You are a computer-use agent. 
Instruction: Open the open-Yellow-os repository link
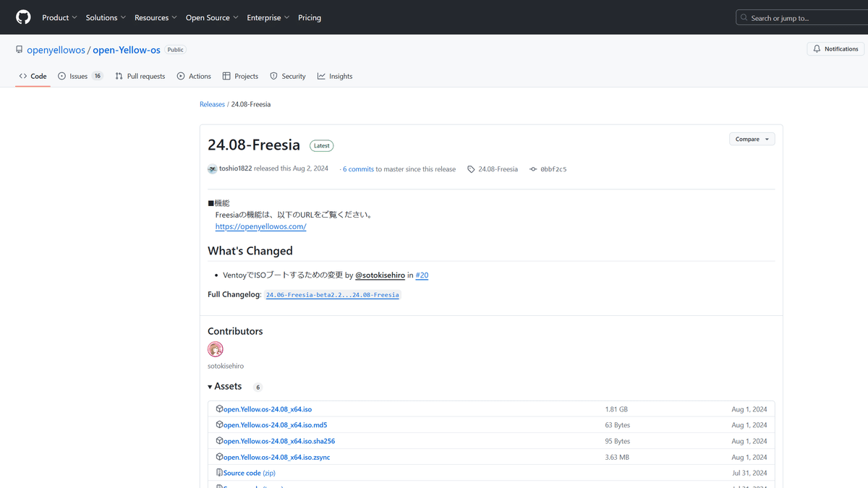tap(127, 50)
